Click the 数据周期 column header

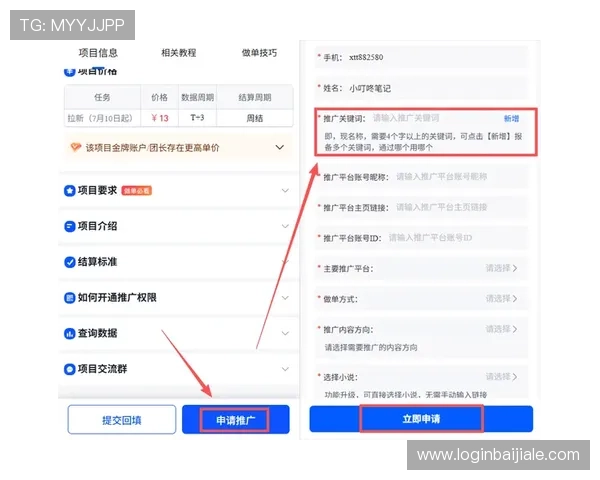(x=197, y=98)
